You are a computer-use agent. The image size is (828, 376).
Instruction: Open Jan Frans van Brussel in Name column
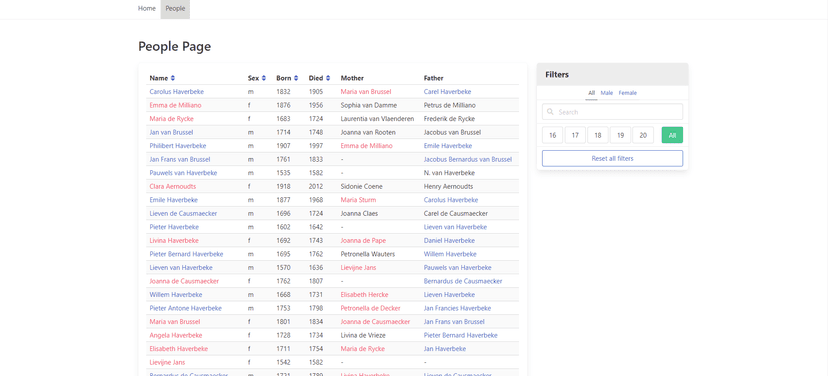pyautogui.click(x=180, y=159)
